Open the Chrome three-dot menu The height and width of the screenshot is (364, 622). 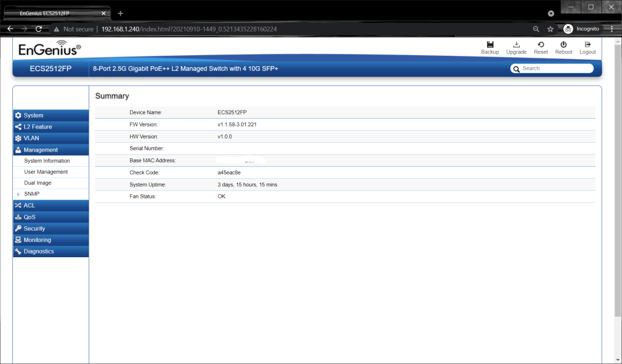(612, 29)
